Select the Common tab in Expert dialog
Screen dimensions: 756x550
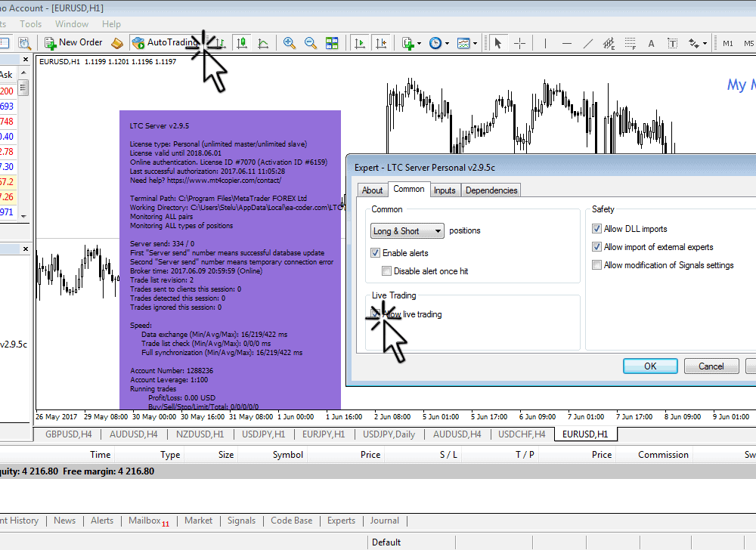click(x=409, y=190)
